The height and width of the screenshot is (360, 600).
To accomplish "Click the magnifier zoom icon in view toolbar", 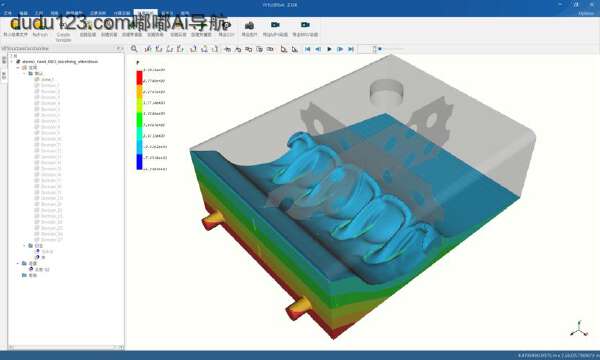I will (134, 49).
